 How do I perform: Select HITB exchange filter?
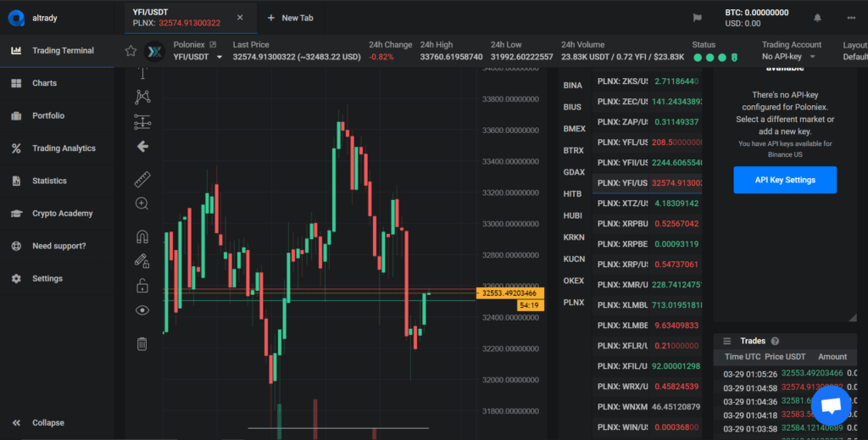(x=573, y=193)
